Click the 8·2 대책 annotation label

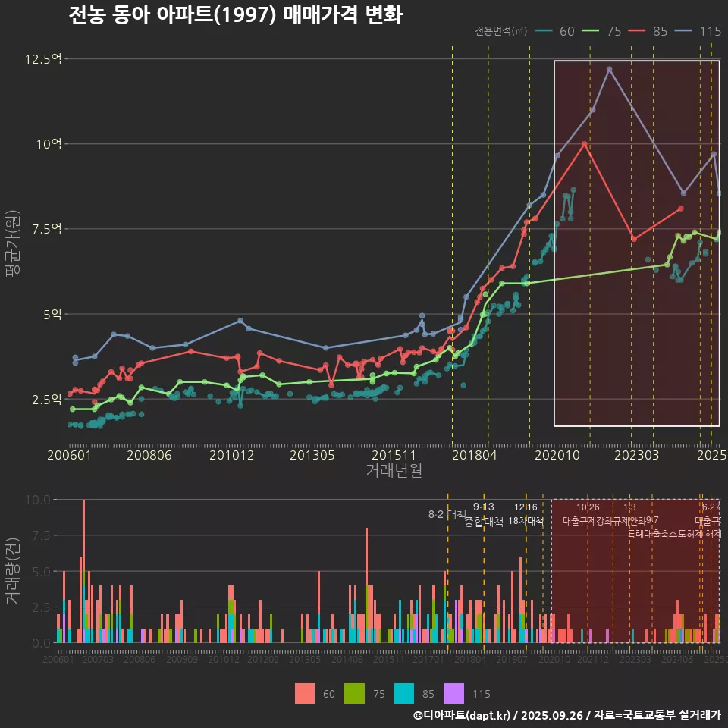(447, 514)
